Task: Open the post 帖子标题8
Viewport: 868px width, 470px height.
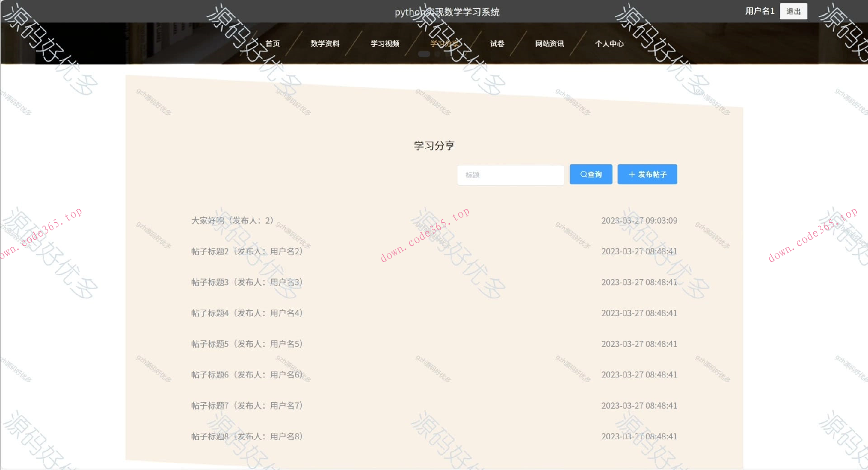Action: click(246, 436)
